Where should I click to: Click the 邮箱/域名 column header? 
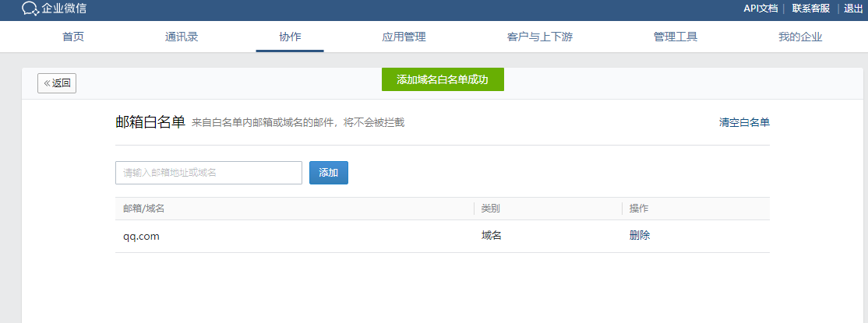click(144, 209)
